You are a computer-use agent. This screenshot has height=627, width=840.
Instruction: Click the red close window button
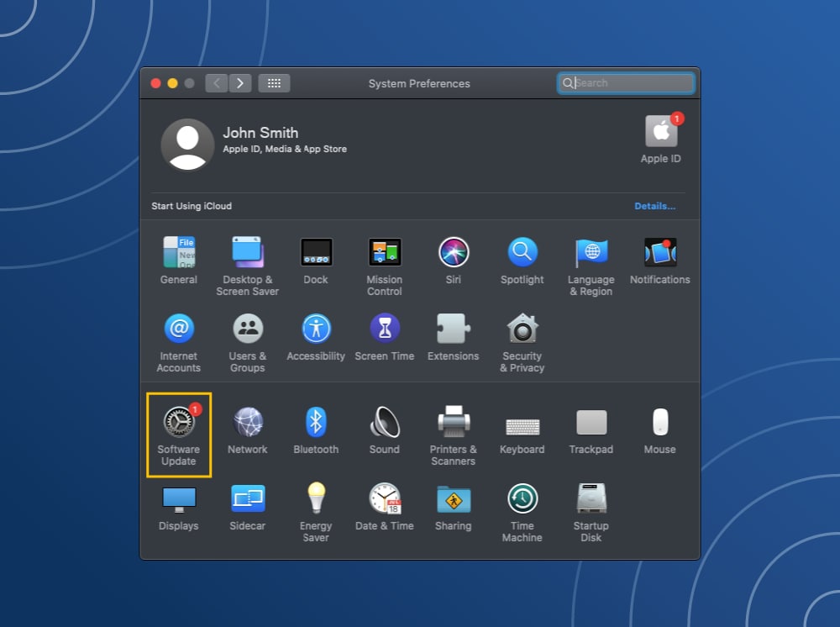pyautogui.click(x=156, y=83)
